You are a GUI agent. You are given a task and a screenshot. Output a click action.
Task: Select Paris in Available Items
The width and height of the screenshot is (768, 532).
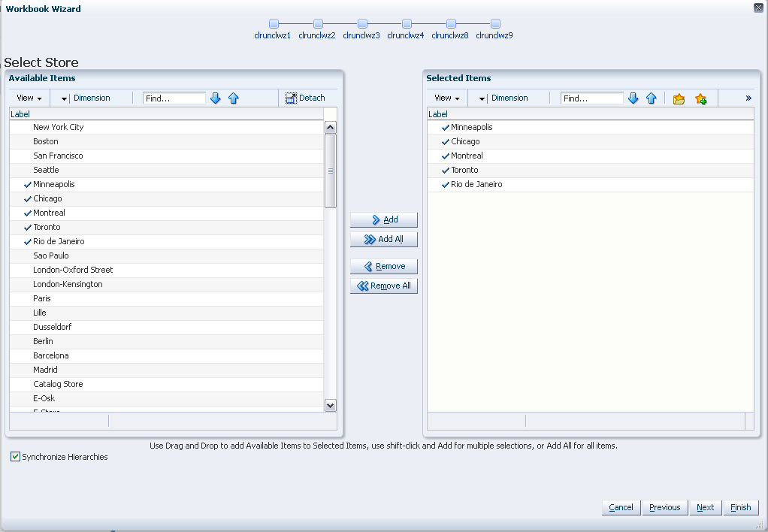(167, 298)
